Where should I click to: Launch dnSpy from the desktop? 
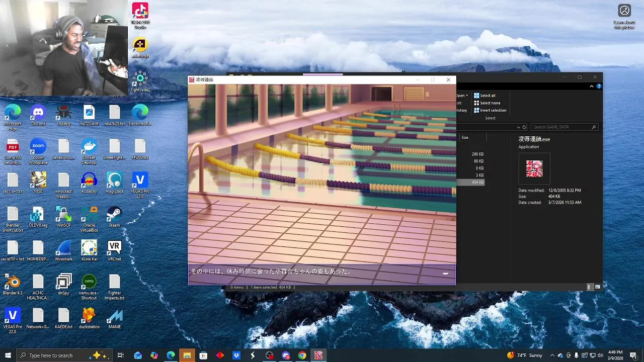pos(63,285)
